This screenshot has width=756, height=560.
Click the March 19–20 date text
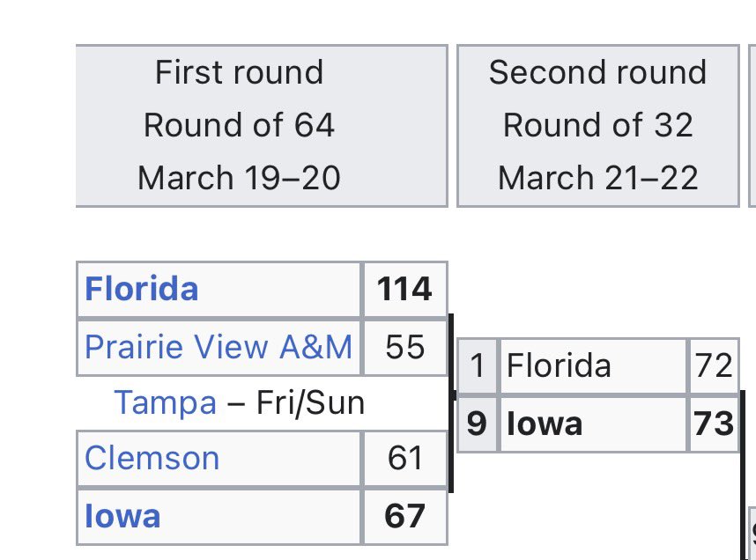click(x=239, y=178)
